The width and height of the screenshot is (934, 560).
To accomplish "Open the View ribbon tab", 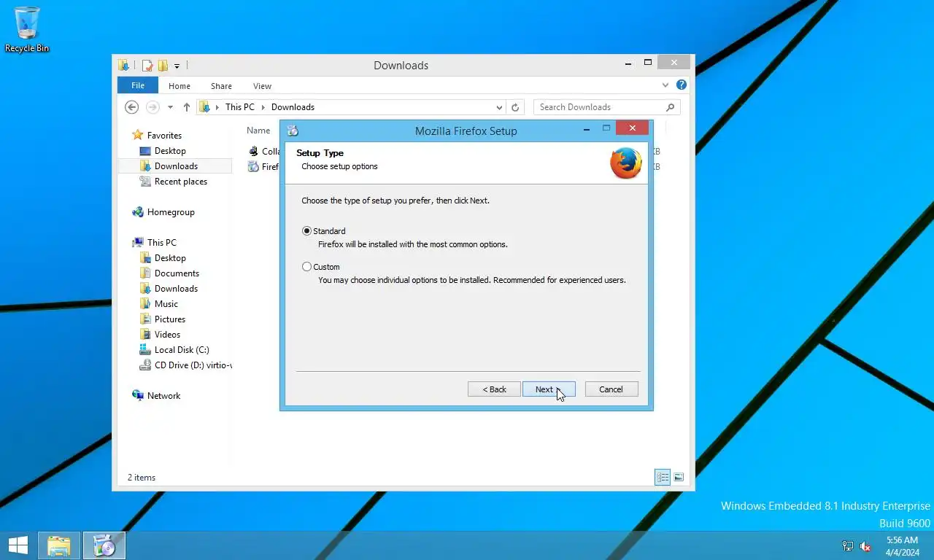I will [262, 86].
